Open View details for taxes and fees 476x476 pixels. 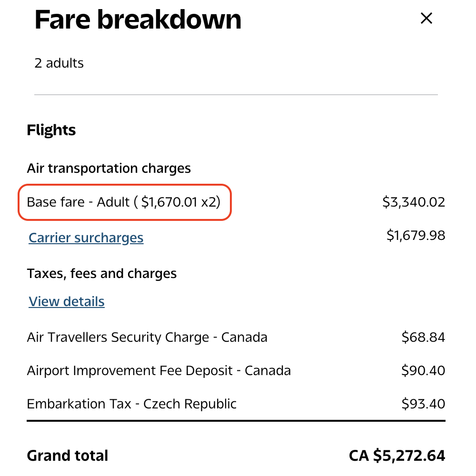click(66, 301)
